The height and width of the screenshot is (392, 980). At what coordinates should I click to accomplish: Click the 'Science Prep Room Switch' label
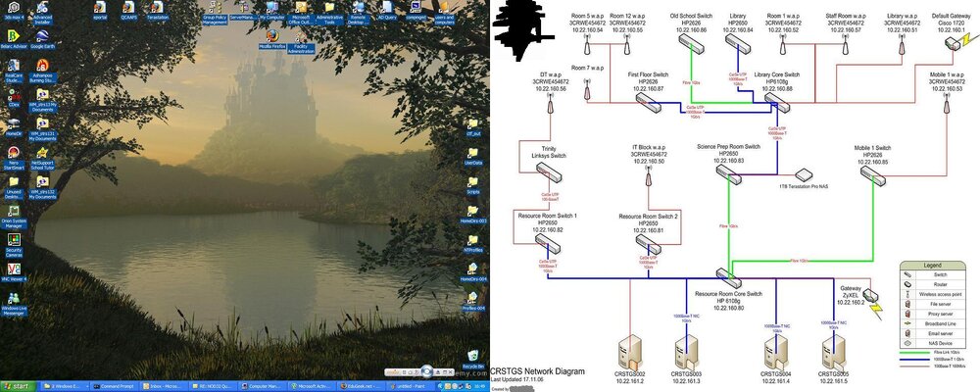tap(729, 147)
